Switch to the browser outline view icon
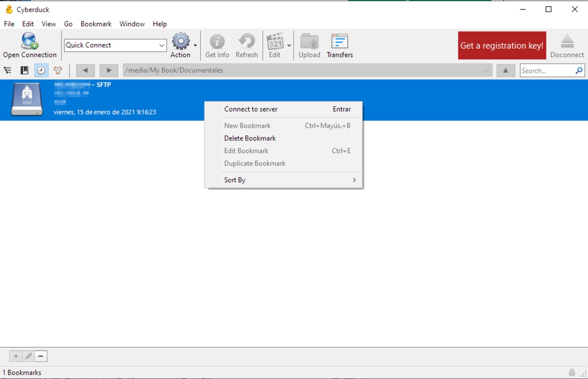The width and height of the screenshot is (588, 379). pyautogui.click(x=8, y=71)
